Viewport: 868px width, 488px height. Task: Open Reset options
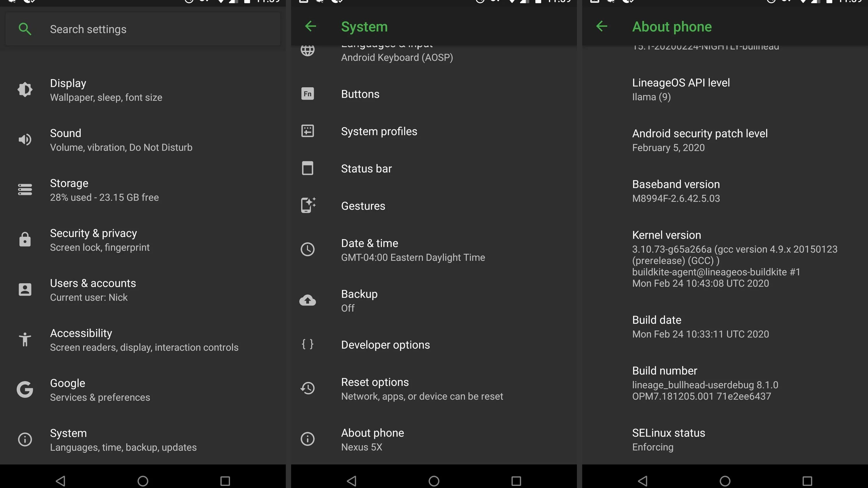point(434,389)
